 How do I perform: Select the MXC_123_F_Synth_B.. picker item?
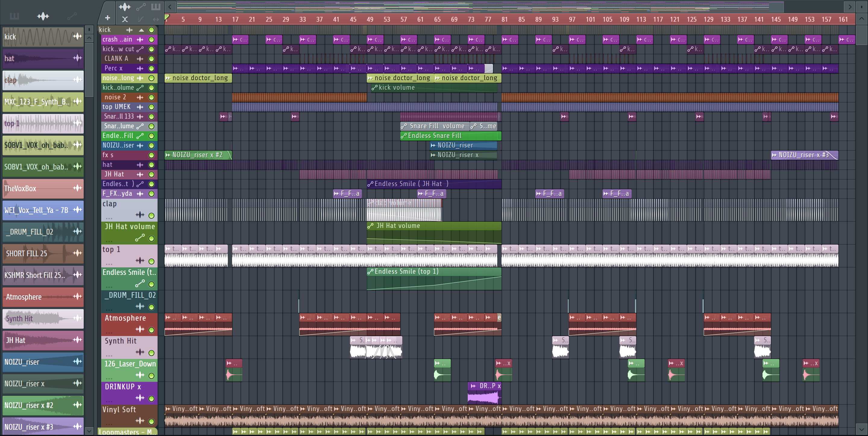point(43,102)
